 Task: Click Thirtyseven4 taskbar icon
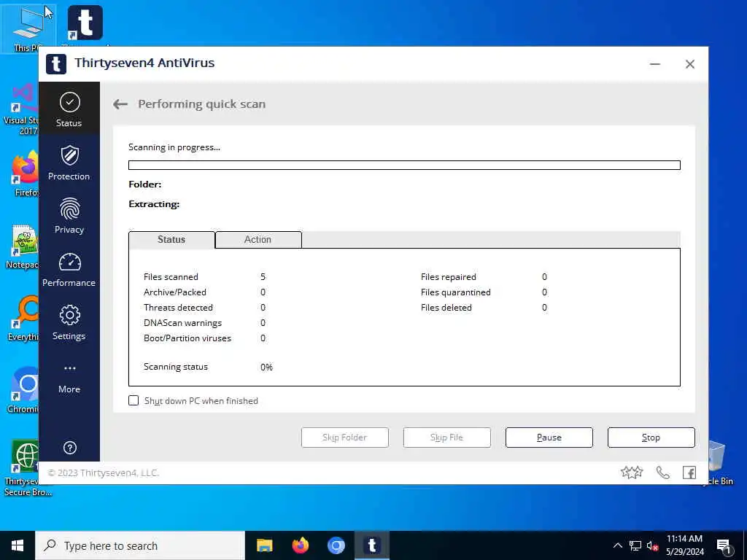coord(372,545)
